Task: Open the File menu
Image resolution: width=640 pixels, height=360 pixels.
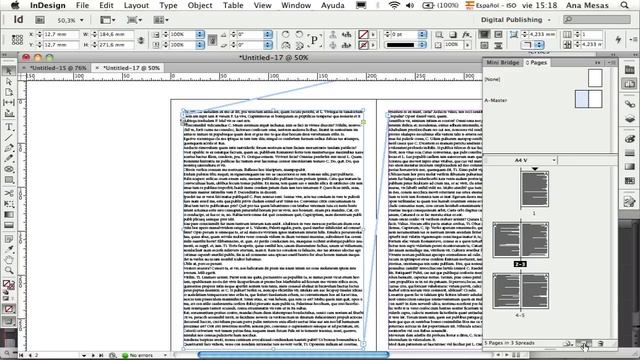Action: (x=82, y=5)
